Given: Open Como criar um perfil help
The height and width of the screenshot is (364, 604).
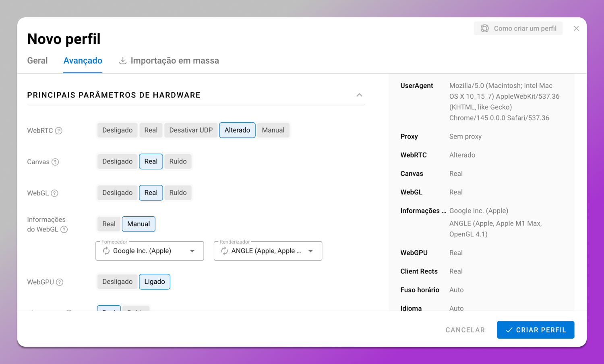Looking at the screenshot, I should [x=518, y=28].
